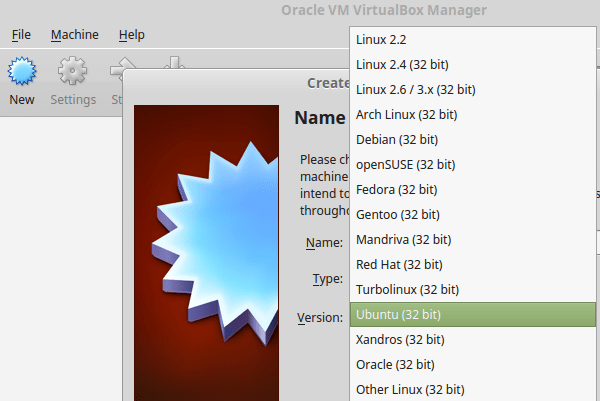Select Gentoo (32 bit) option
The width and height of the screenshot is (600, 401).
pos(473,215)
